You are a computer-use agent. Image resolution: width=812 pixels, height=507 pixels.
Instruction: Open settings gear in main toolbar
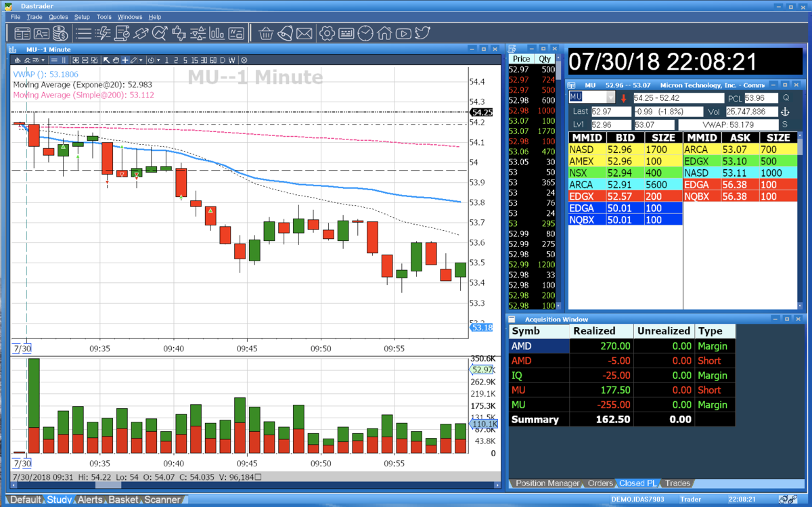327,32
